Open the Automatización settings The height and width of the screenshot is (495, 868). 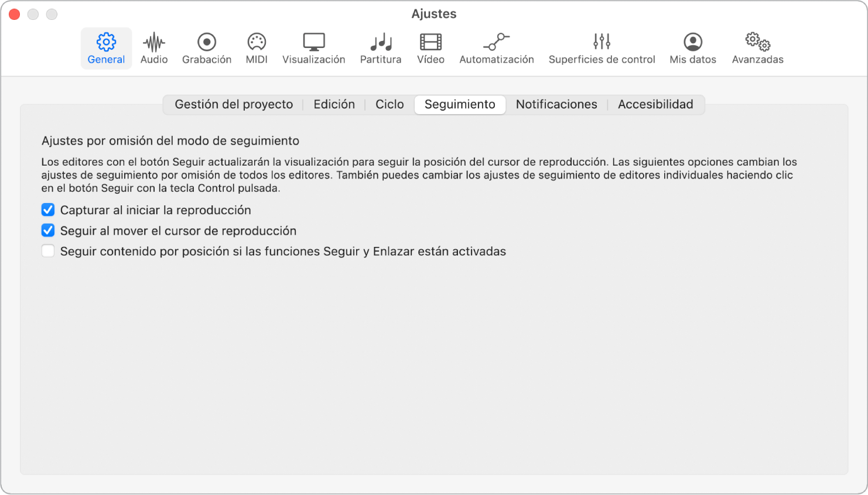pyautogui.click(x=497, y=47)
